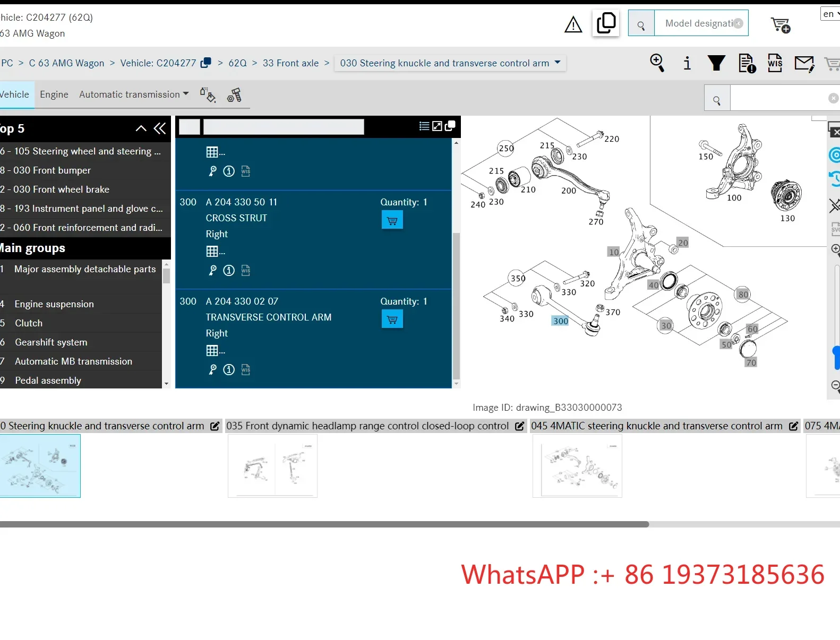Expand table details under CROSS STRUT

click(215, 252)
